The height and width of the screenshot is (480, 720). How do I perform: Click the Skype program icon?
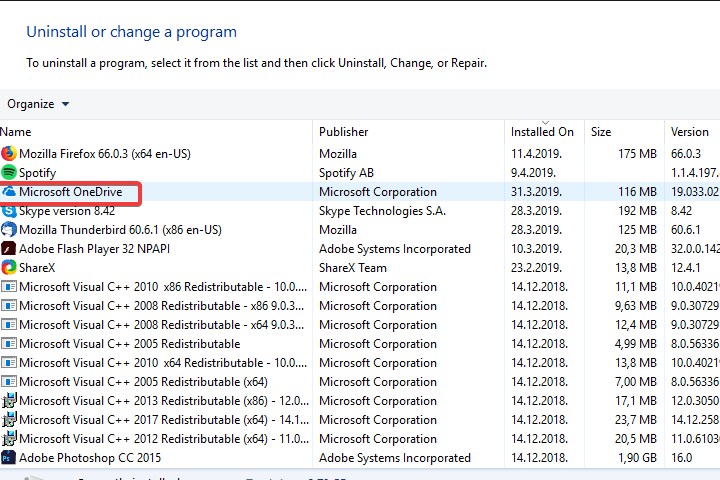pos(9,211)
